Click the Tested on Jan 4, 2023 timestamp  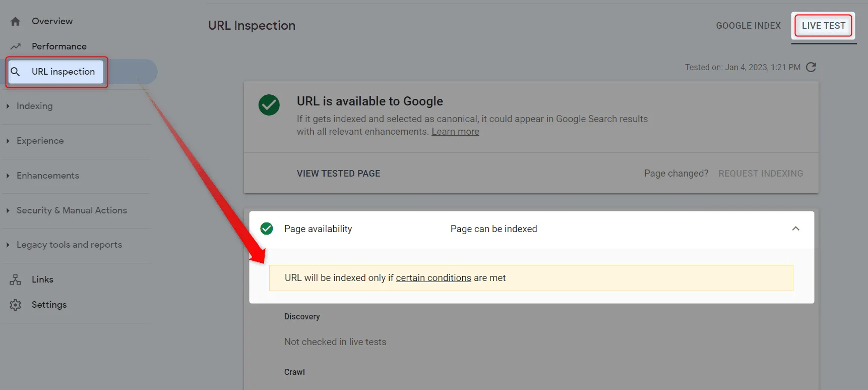coord(742,67)
